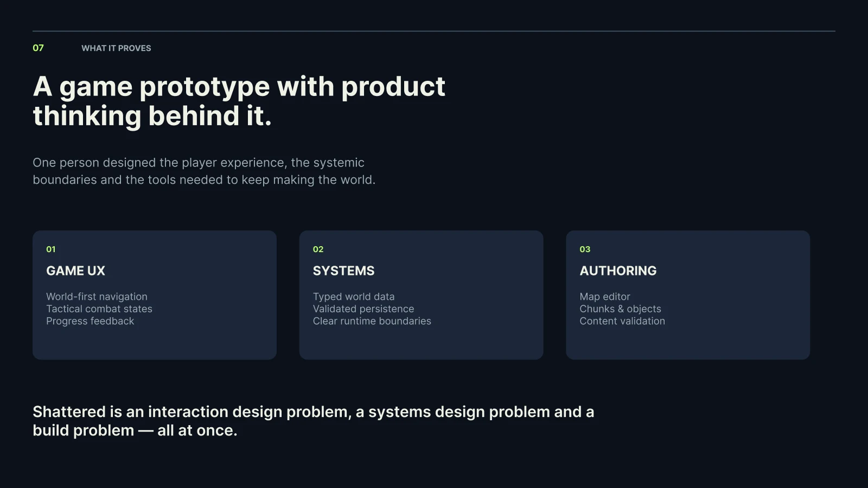
Task: Select the Progress feedback line
Action: click(x=90, y=321)
